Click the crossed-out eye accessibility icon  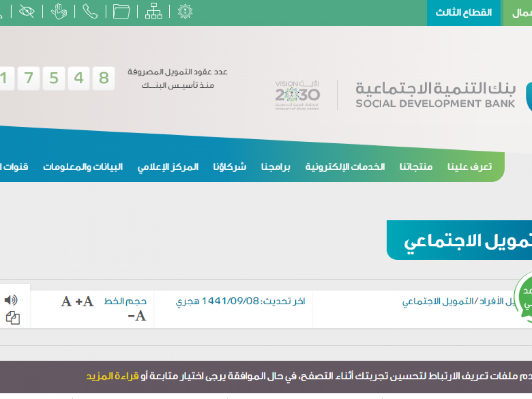tap(27, 12)
